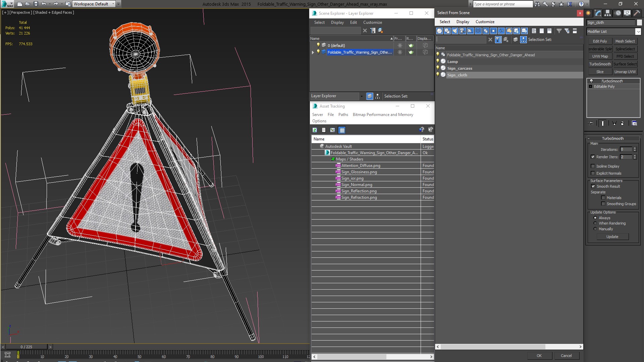Apply the Unwrap UVW modifier button
The width and height of the screenshot is (644, 362).
(625, 72)
